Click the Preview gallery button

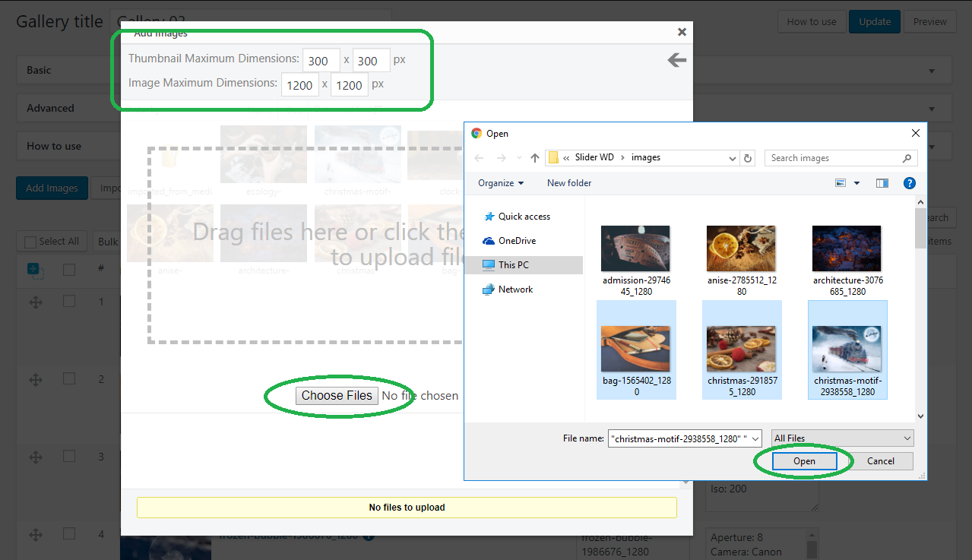pyautogui.click(x=930, y=21)
